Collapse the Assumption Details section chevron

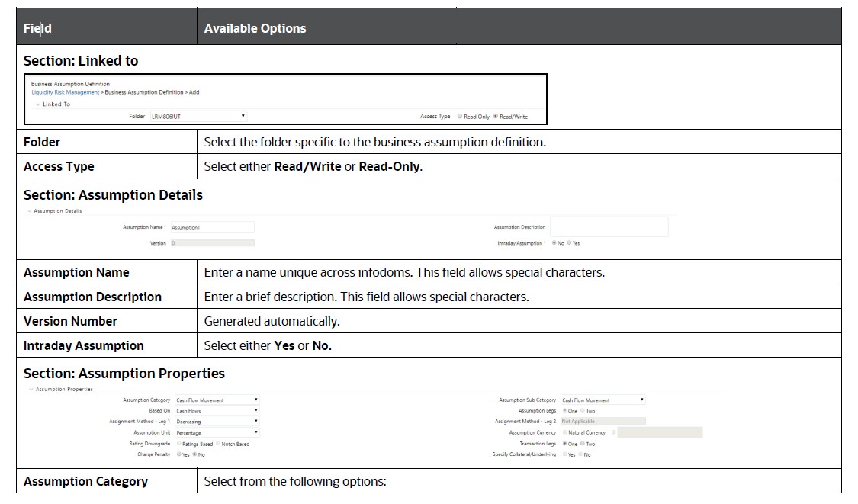coord(30,210)
